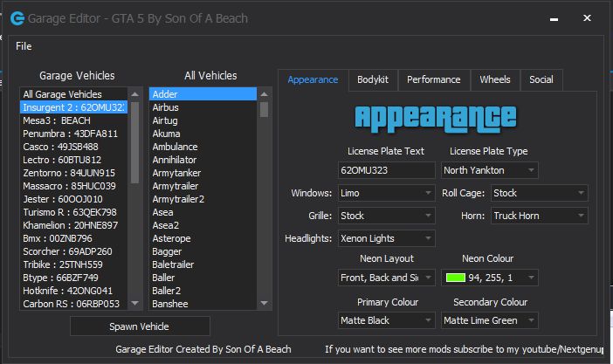This screenshot has width=613, height=364.
Task: Open the Grille dropdown
Action: coord(386,216)
